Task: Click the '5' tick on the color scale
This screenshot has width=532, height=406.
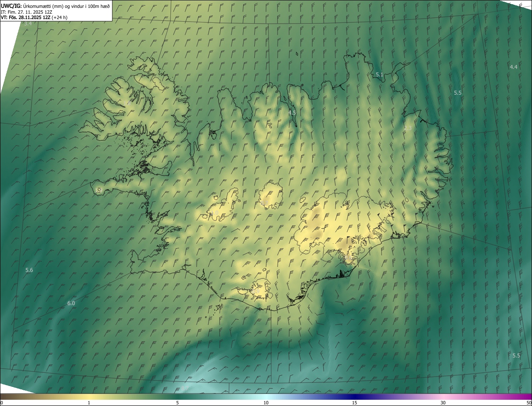Action: coord(177,403)
